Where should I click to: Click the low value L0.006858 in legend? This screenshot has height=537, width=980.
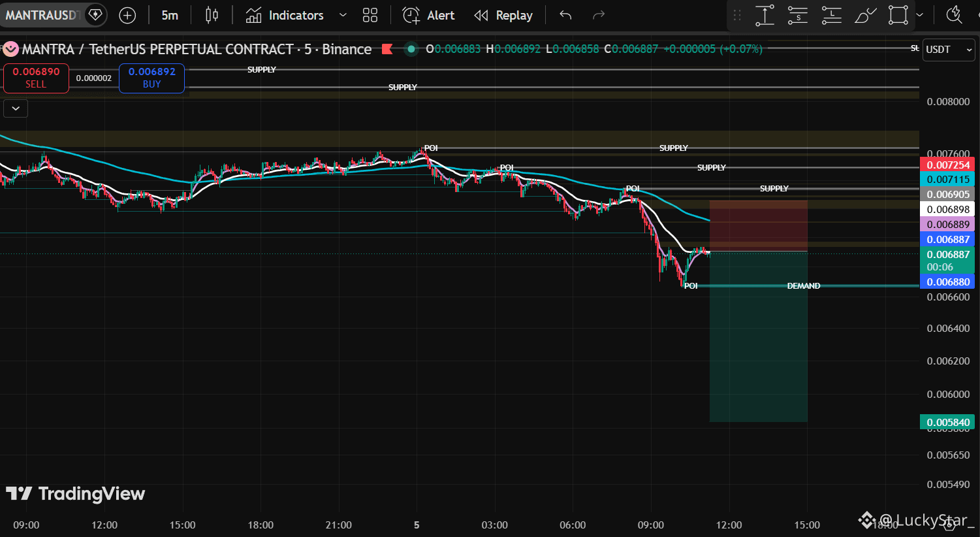coord(572,49)
